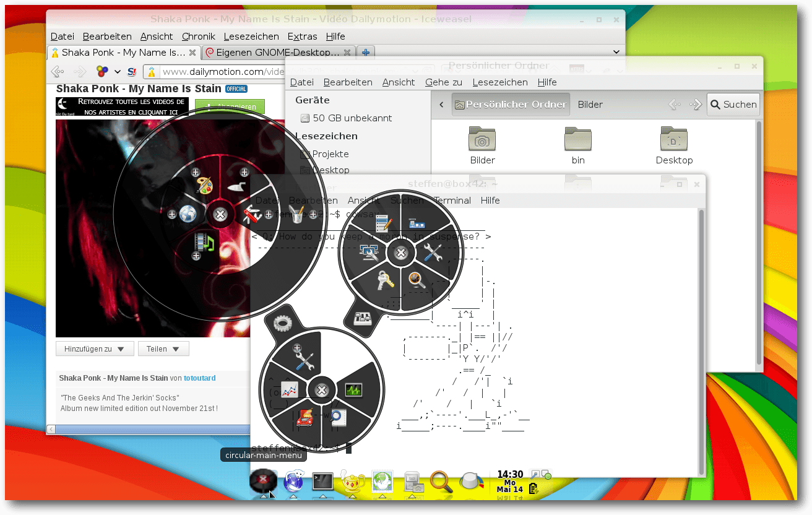This screenshot has height=515, width=812.
Task: Open the totoutard user link
Action: [x=200, y=378]
